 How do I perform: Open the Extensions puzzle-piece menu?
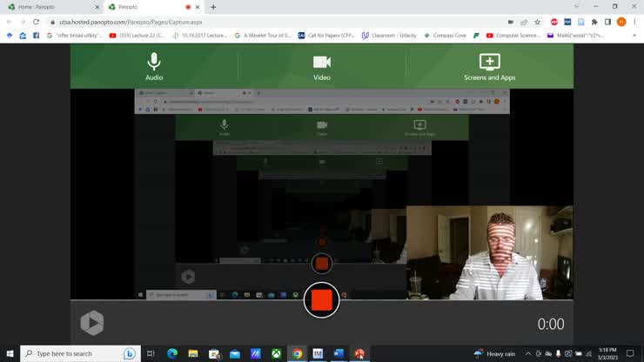pyautogui.click(x=594, y=22)
